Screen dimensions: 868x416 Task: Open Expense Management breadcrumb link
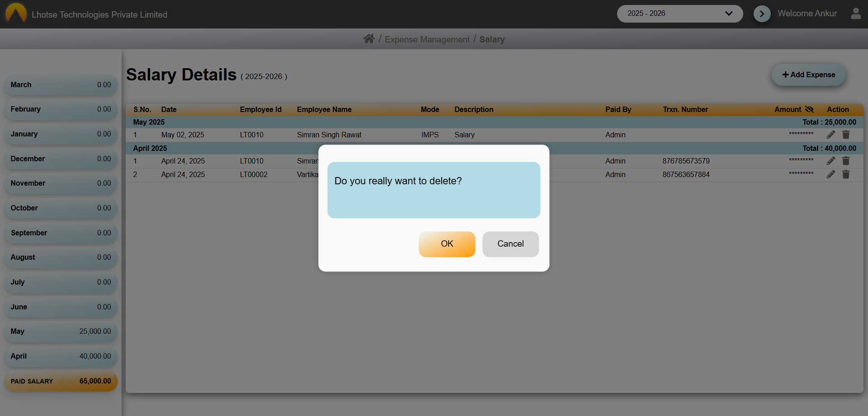pyautogui.click(x=427, y=39)
